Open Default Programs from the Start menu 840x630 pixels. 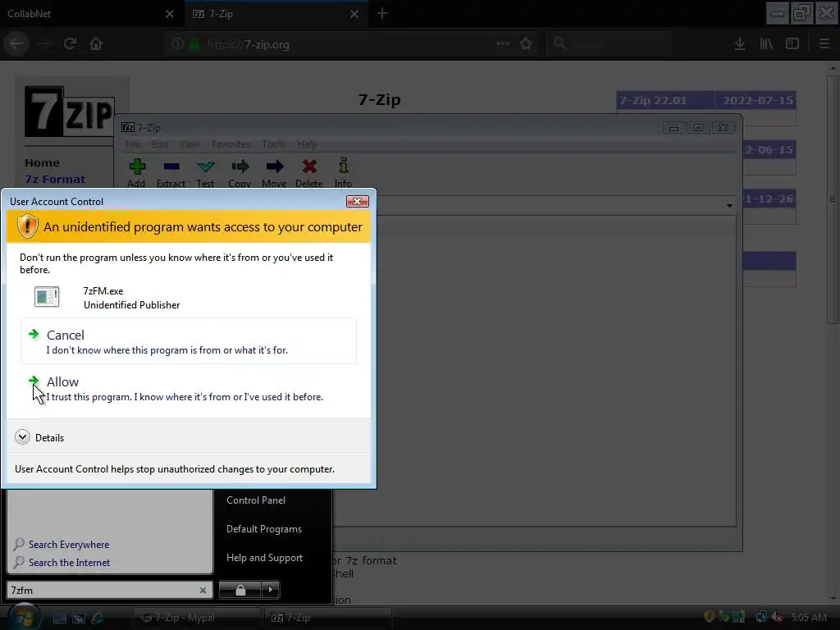pyautogui.click(x=264, y=529)
